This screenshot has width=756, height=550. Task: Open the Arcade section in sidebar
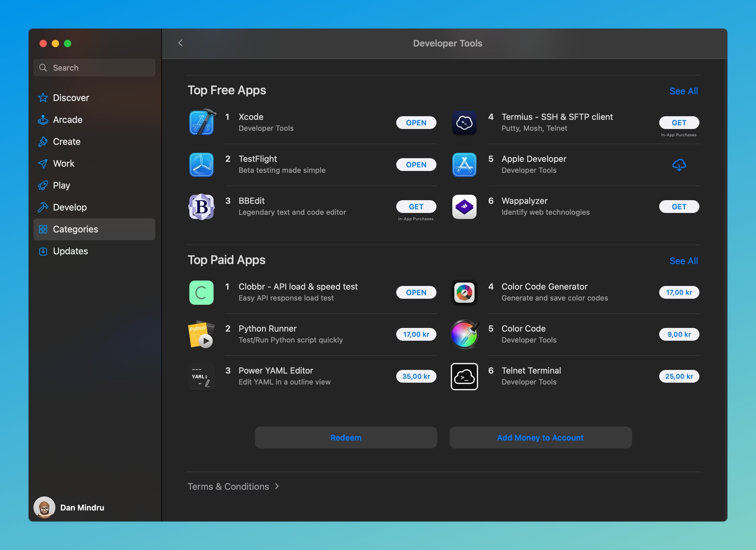pyautogui.click(x=67, y=120)
